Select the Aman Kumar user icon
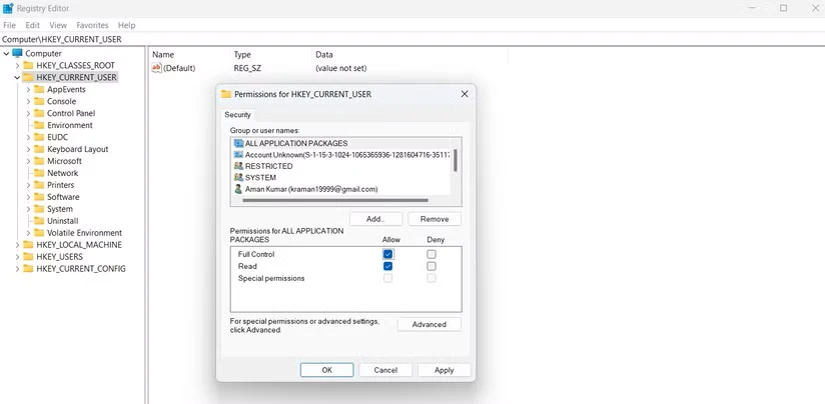The height and width of the screenshot is (404, 825). tap(238, 189)
